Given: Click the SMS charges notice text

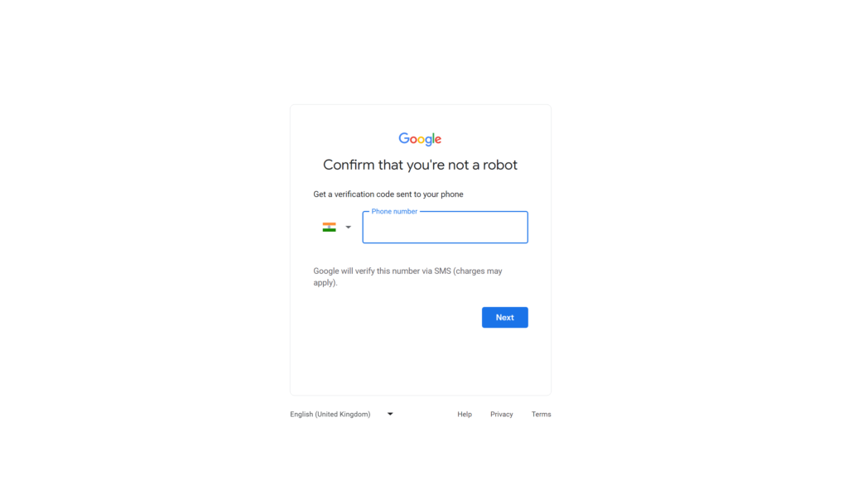Looking at the screenshot, I should [x=407, y=276].
